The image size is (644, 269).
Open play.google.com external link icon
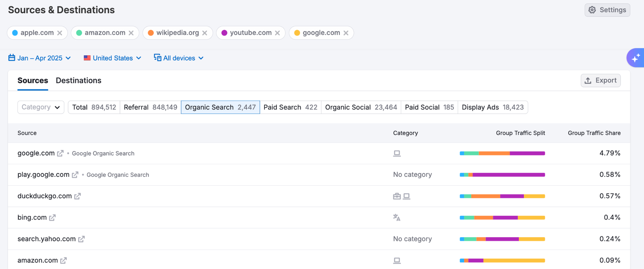(x=75, y=175)
